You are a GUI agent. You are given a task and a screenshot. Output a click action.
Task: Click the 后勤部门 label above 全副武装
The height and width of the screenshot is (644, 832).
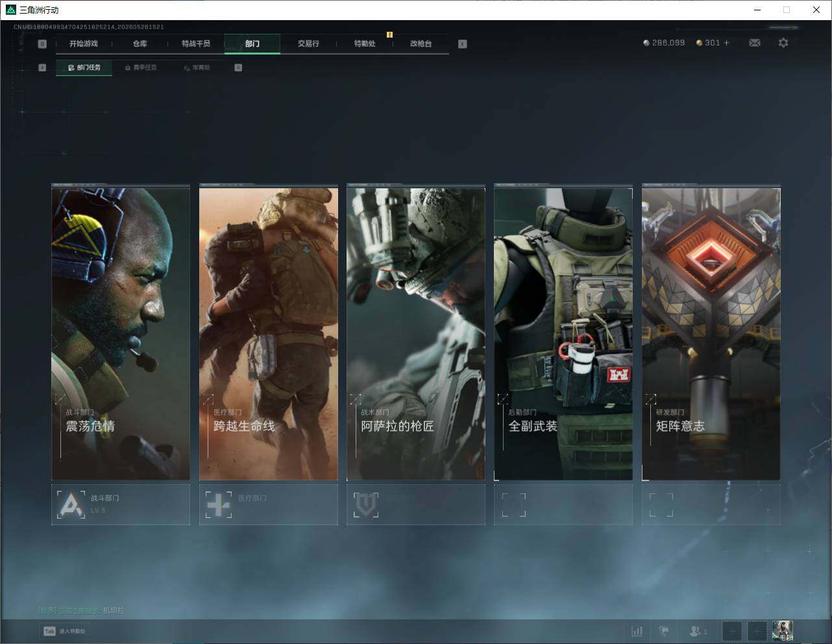[x=522, y=412]
